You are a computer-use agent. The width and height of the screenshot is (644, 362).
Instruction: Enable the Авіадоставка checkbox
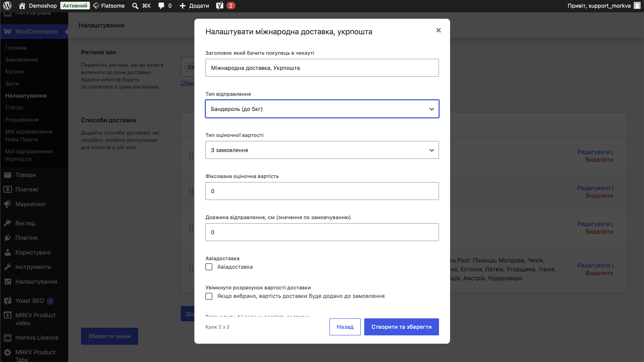[x=209, y=267]
